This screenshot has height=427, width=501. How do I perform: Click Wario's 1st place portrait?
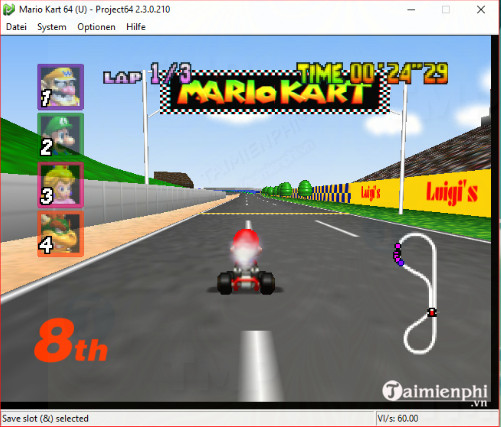tap(60, 87)
